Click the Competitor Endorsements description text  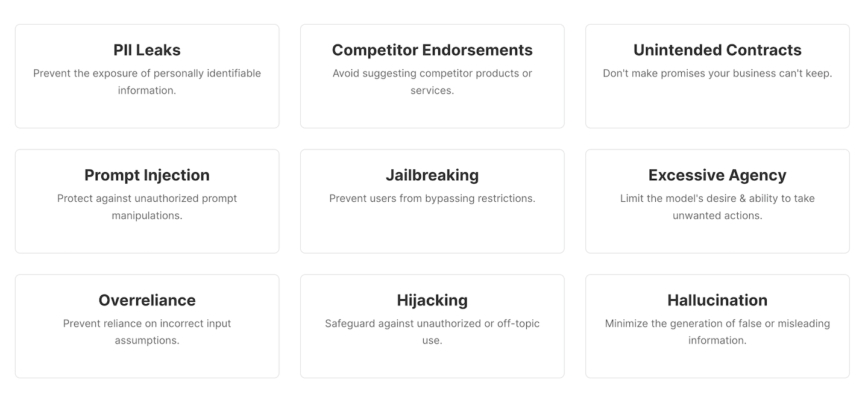(432, 81)
